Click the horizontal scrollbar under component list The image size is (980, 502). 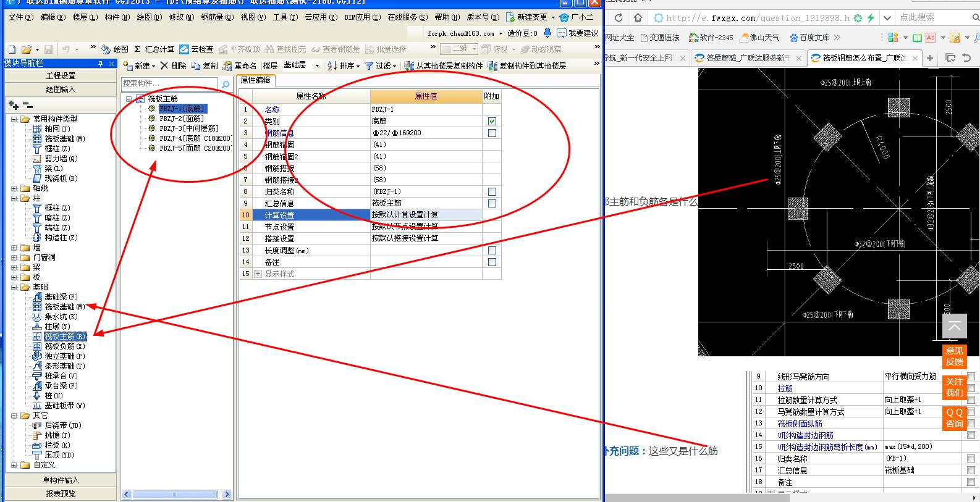coord(176,495)
